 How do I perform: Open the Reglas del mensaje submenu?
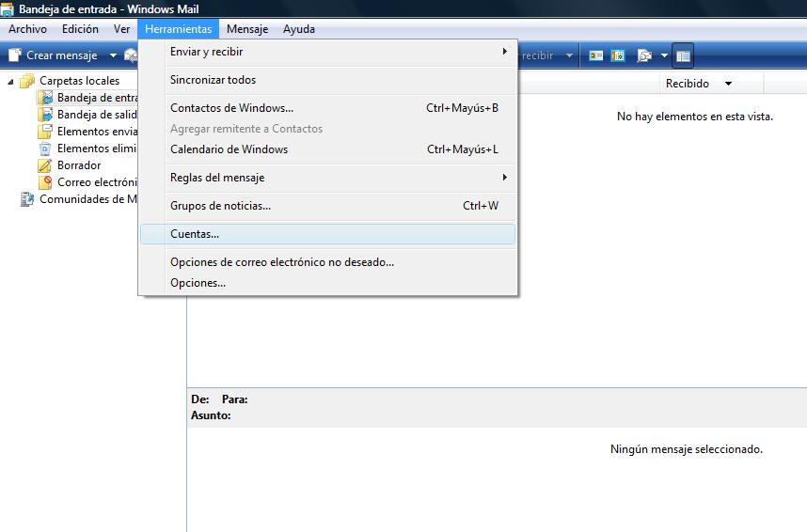click(x=327, y=178)
